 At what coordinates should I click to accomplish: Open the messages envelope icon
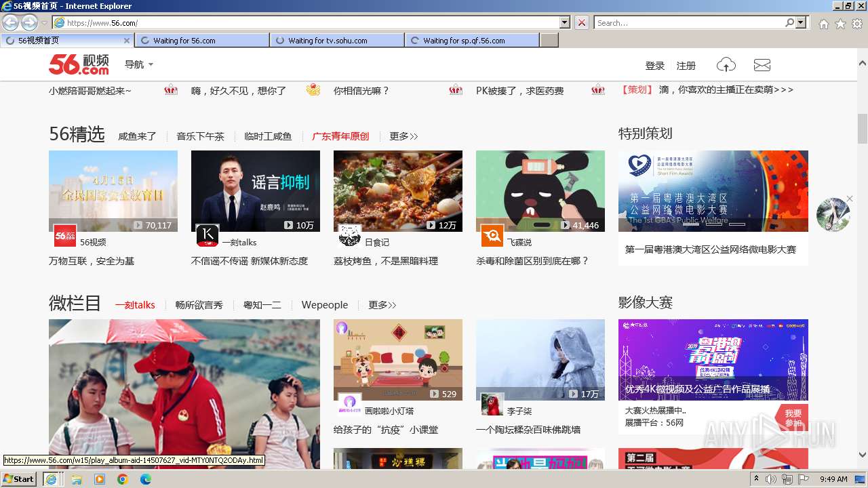(762, 65)
